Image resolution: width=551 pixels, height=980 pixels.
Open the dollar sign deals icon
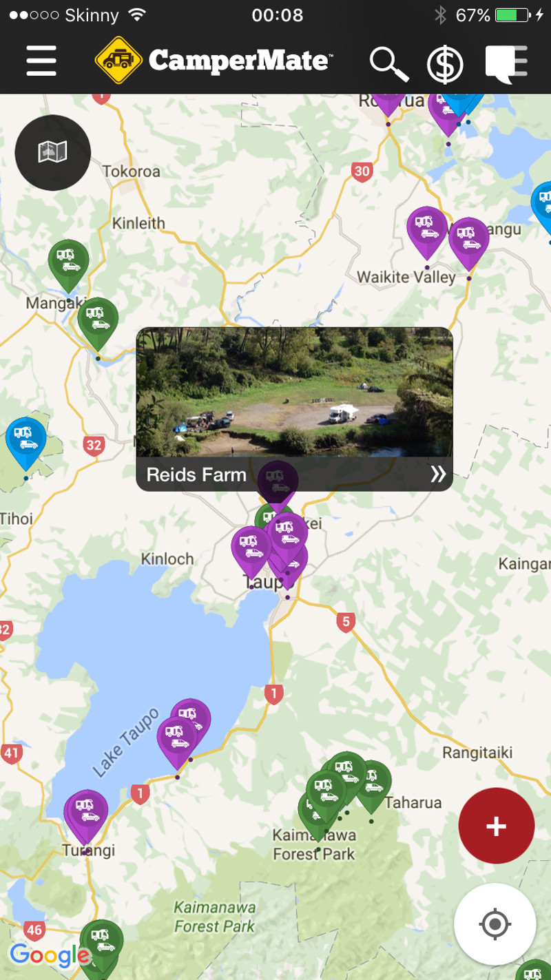(445, 64)
